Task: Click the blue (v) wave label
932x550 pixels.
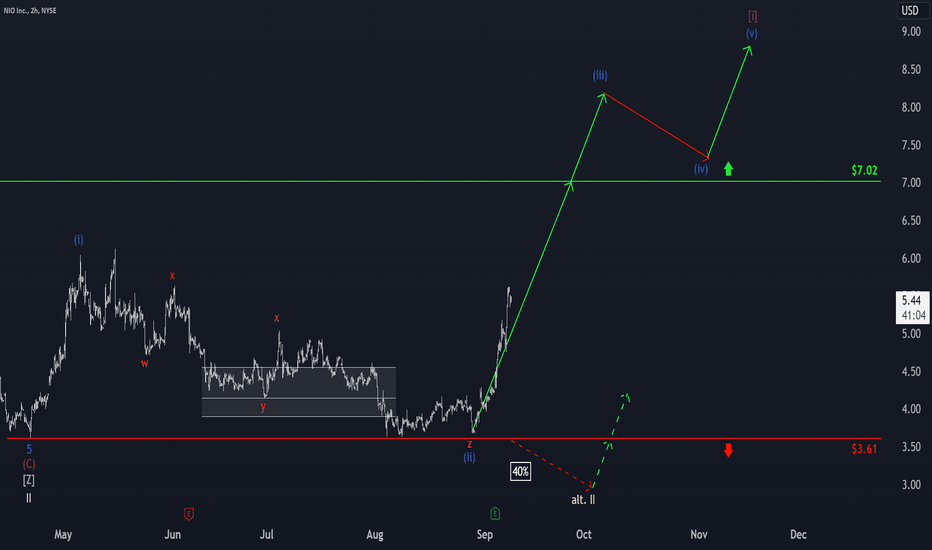Action: [x=752, y=34]
